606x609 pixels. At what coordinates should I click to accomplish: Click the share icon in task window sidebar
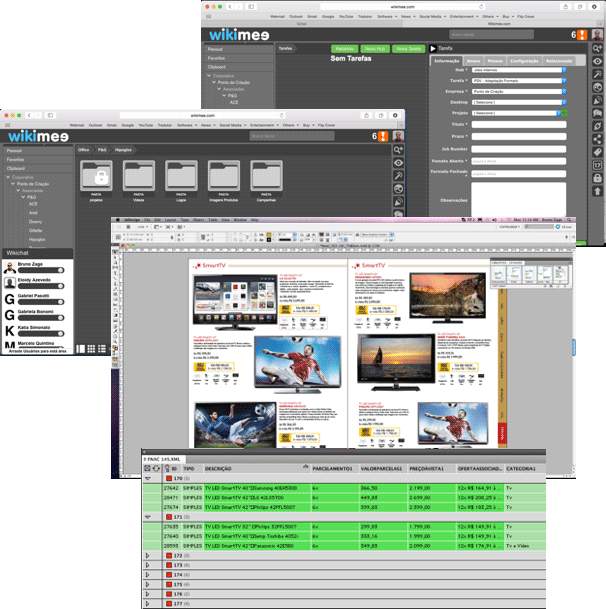(597, 139)
